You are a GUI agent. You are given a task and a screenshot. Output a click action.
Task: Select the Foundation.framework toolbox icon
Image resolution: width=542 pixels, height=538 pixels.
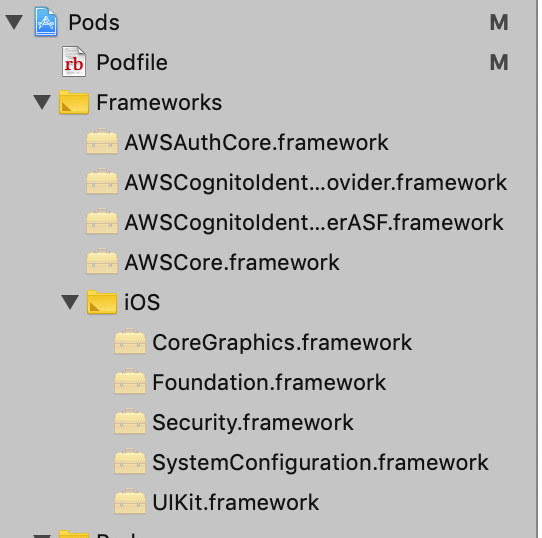[130, 381]
